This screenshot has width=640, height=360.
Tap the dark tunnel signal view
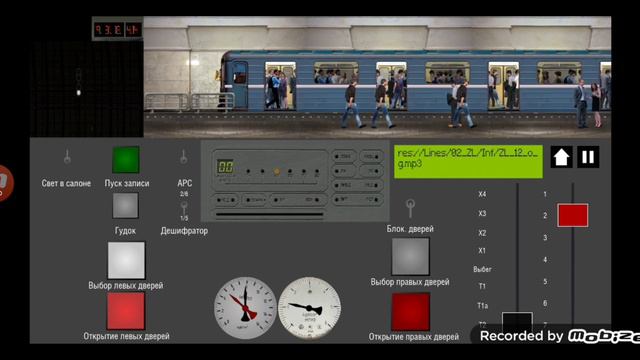[87, 89]
